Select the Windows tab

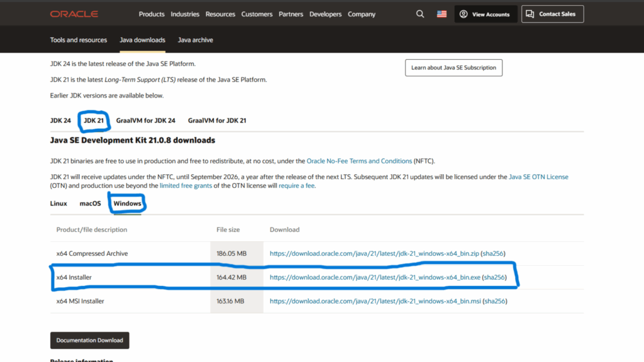(127, 204)
